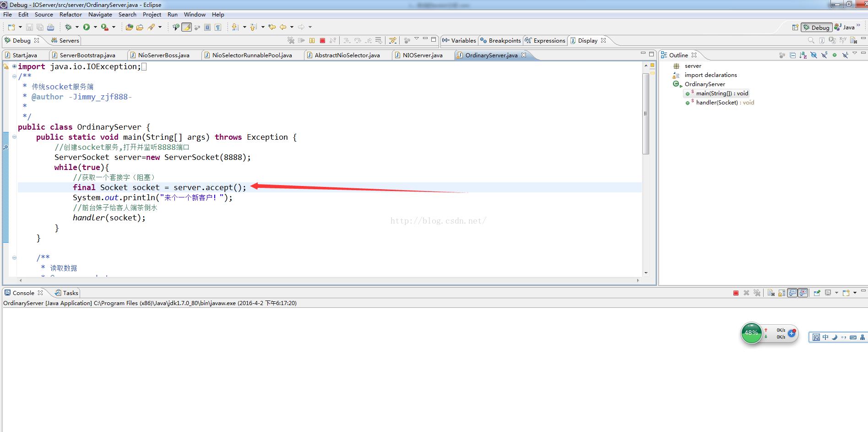Image resolution: width=868 pixels, height=432 pixels.
Task: Open the Refactor menu
Action: pos(71,14)
